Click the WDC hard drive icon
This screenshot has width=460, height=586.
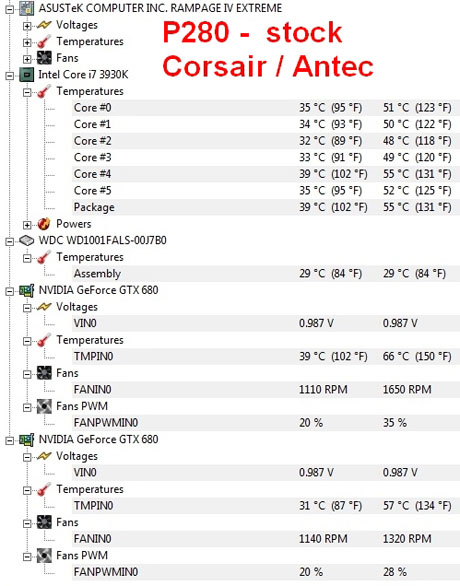click(27, 240)
